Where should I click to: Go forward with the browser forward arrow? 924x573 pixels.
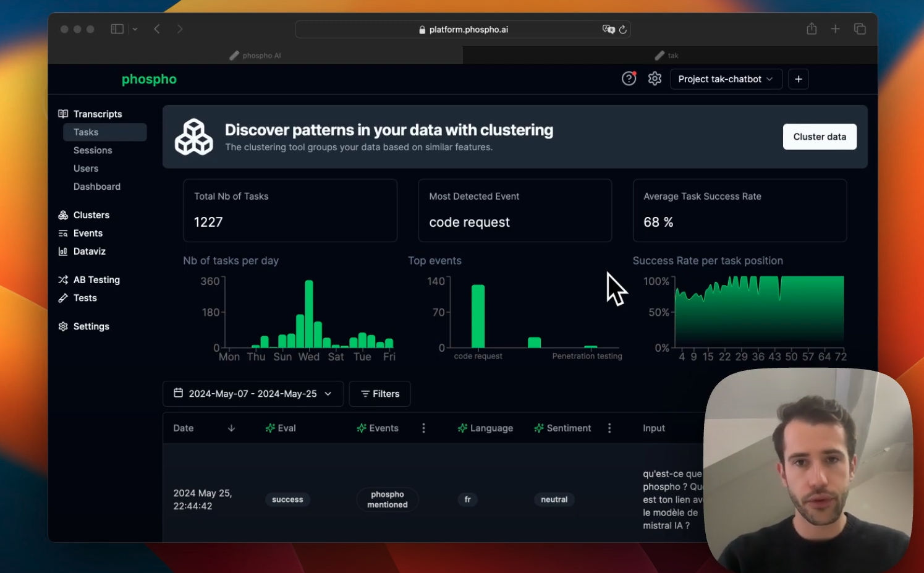pyautogui.click(x=180, y=29)
